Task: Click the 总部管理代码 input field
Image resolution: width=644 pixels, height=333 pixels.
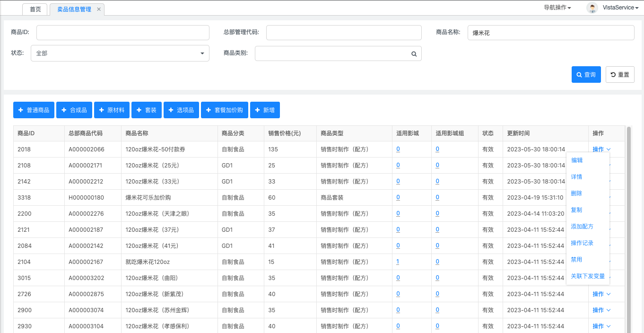Action: [x=344, y=32]
